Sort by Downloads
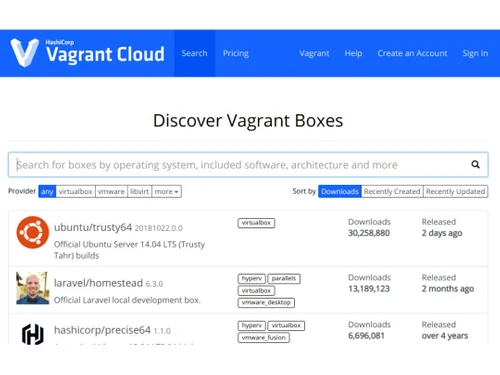 coord(340,191)
